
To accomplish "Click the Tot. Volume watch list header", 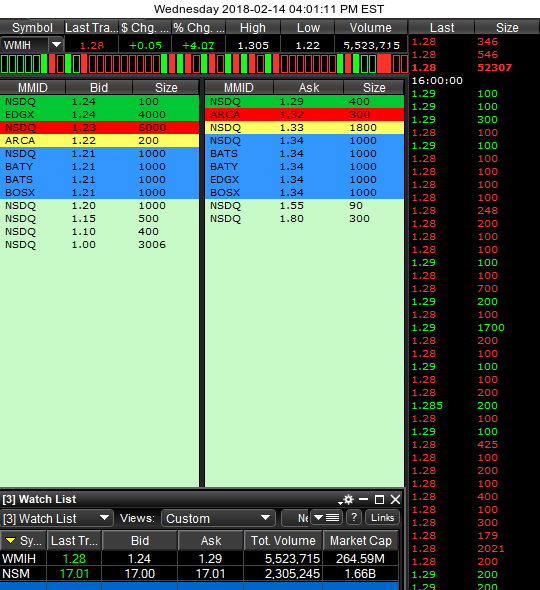I will (x=283, y=541).
